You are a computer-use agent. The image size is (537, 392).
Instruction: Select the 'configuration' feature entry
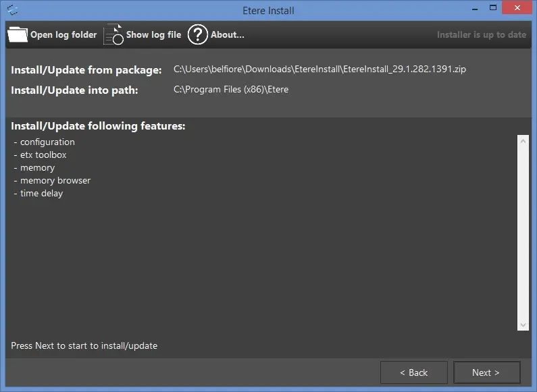coord(47,142)
